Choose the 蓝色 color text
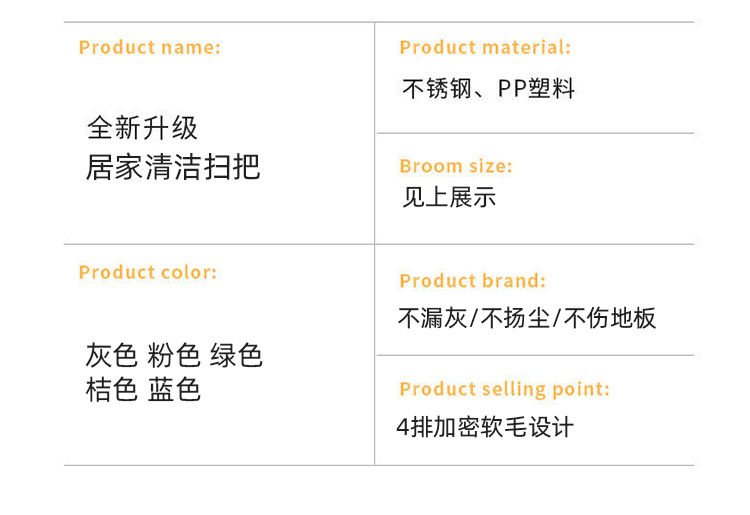The image size is (750, 515). pyautogui.click(x=174, y=389)
